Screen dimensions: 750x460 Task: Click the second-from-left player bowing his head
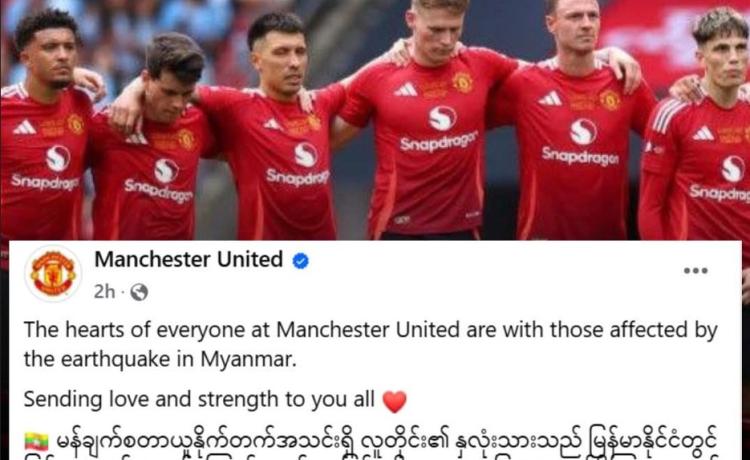pos(153,139)
